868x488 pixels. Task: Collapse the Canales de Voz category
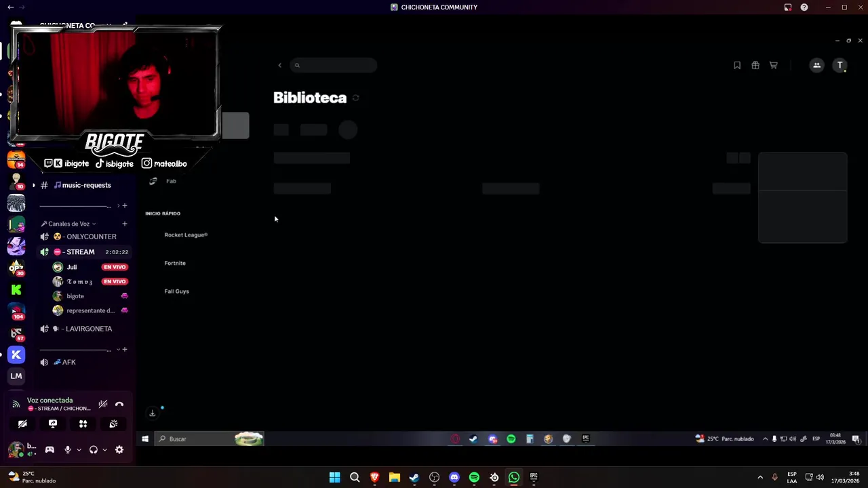68,224
